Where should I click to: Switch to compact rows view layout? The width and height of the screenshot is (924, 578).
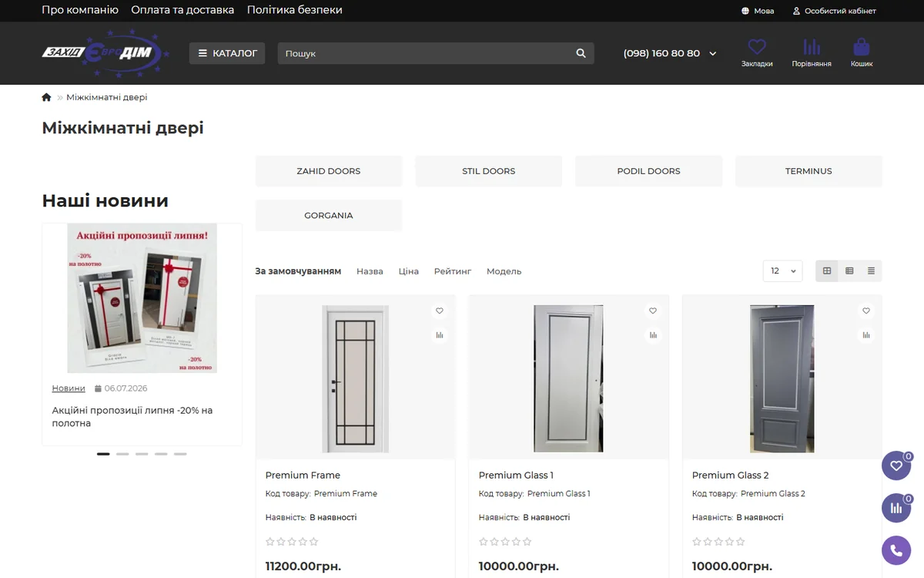tap(871, 271)
